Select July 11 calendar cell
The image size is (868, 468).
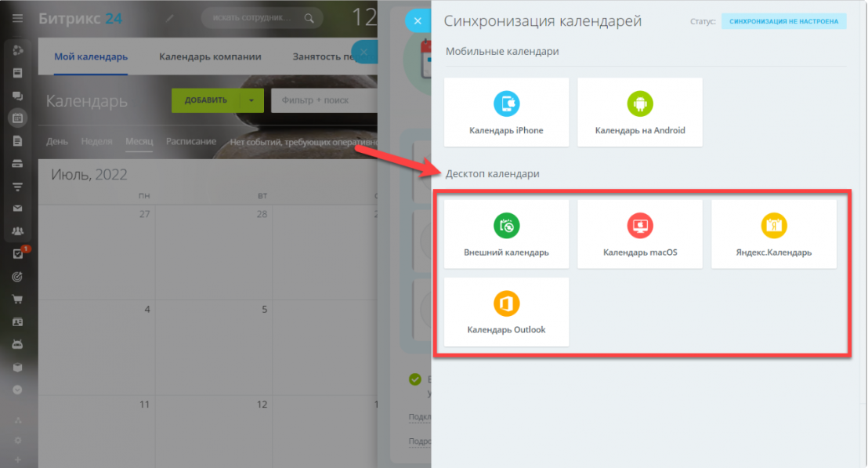97,432
